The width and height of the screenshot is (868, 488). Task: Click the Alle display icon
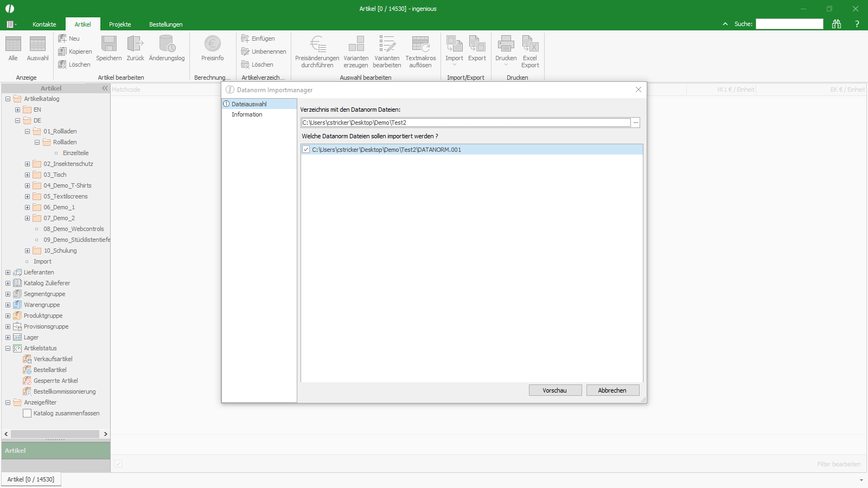point(13,44)
